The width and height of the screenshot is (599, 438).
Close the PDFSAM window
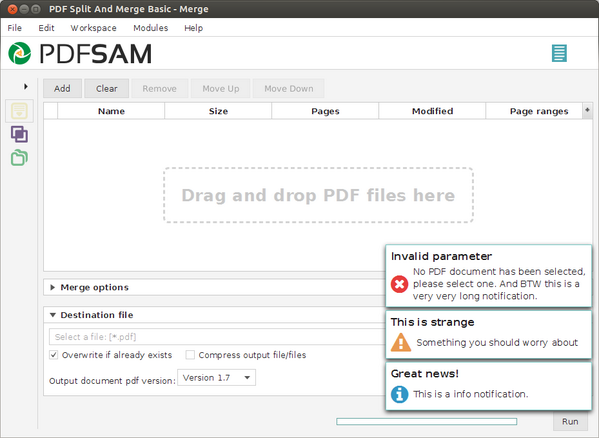pyautogui.click(x=12, y=9)
